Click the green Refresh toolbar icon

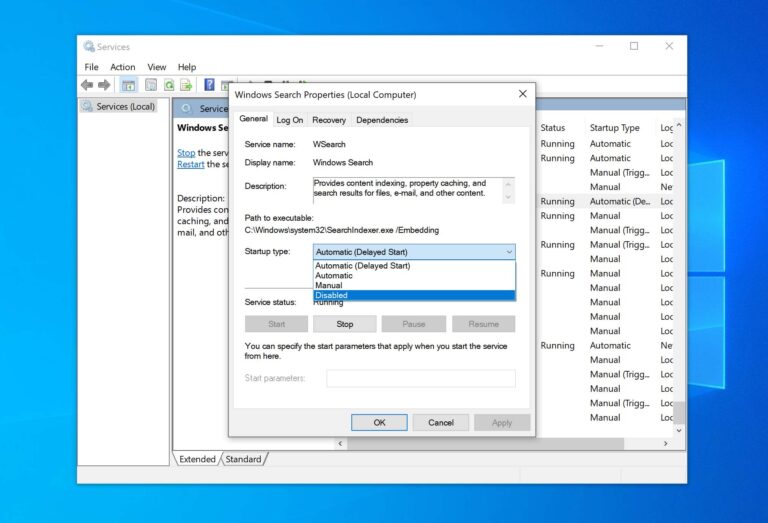point(169,85)
